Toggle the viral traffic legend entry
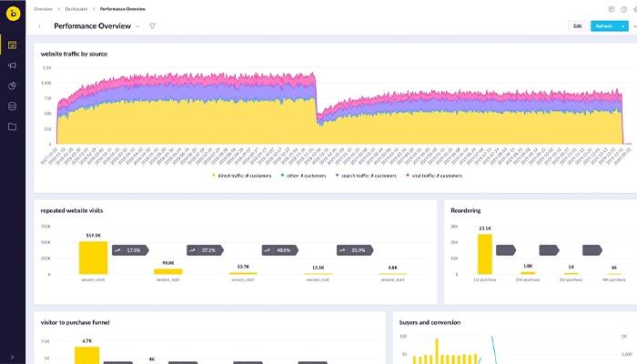Screen dimensions: 637x364 click(434, 176)
